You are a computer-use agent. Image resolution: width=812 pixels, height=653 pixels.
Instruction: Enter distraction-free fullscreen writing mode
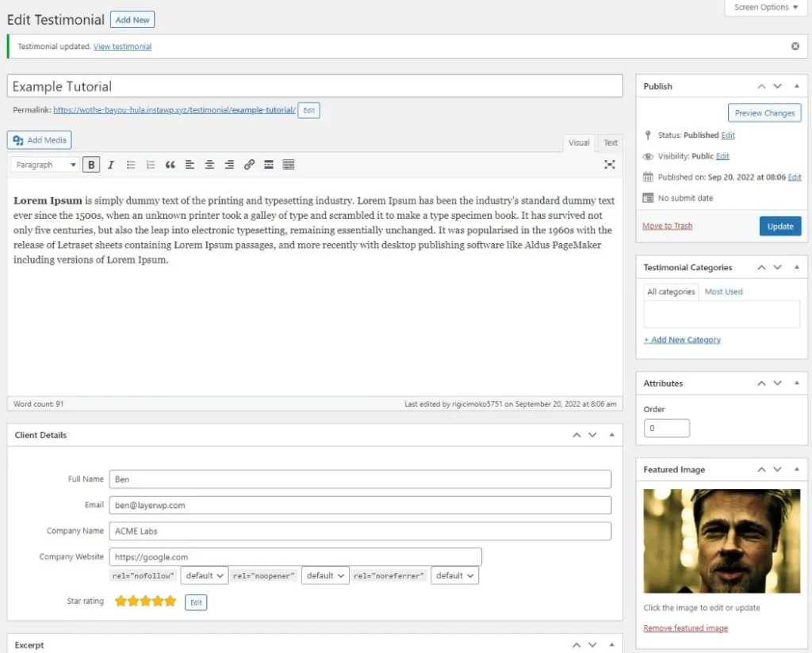click(609, 164)
